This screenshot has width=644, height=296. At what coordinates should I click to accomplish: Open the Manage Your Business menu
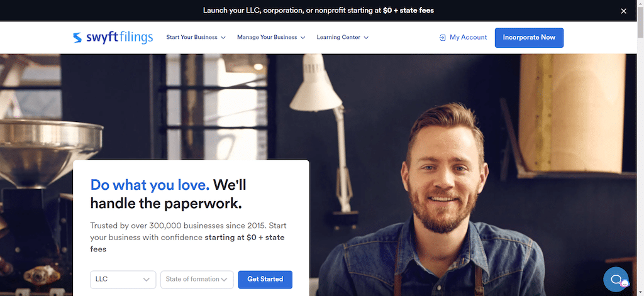[271, 37]
